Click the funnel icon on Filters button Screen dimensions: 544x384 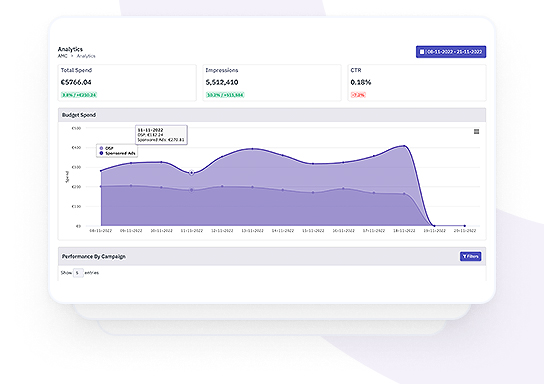pos(465,256)
